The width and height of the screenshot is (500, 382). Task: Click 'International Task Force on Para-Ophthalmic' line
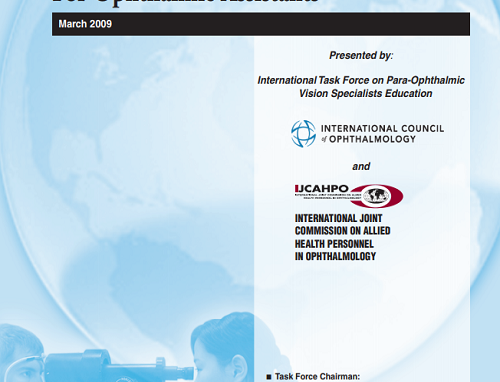pyautogui.click(x=361, y=80)
